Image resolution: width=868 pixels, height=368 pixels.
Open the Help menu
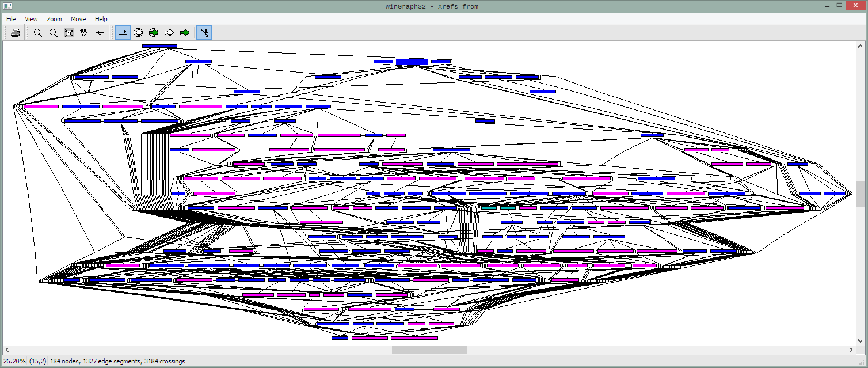101,19
